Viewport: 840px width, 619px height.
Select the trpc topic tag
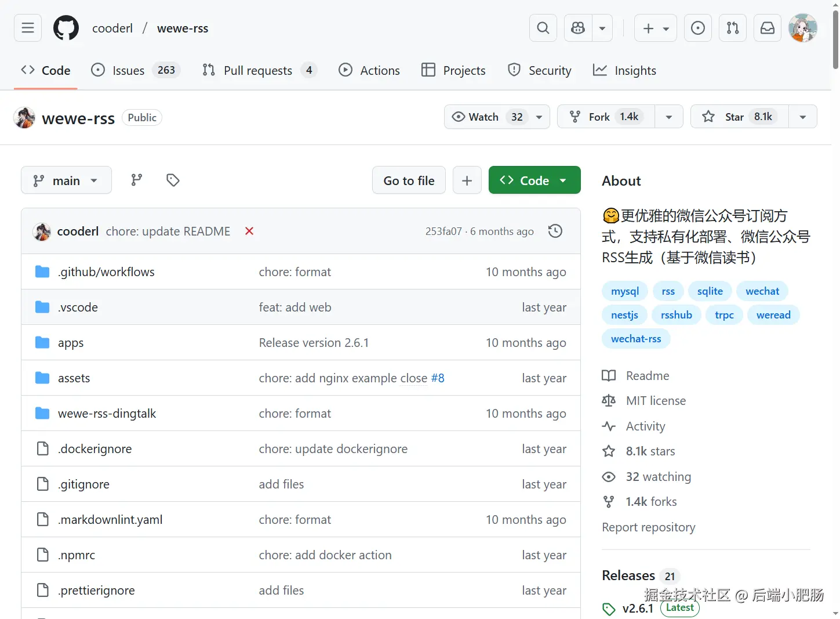click(x=725, y=315)
